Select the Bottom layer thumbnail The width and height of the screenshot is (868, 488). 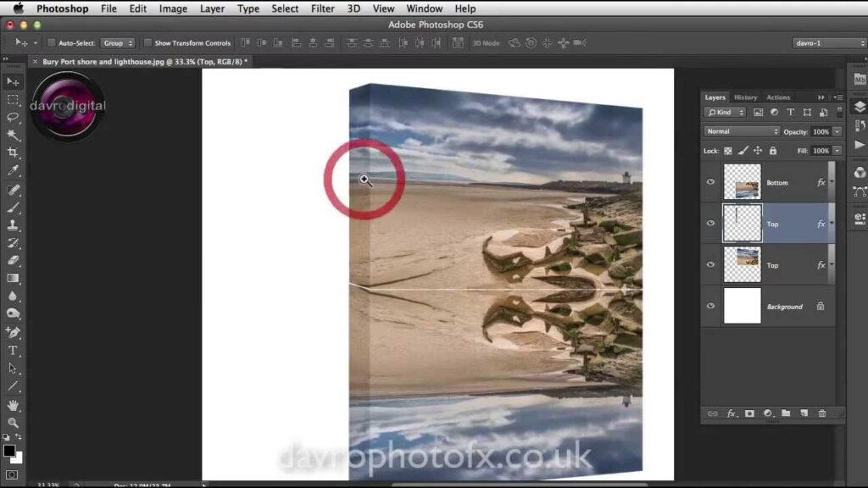742,182
